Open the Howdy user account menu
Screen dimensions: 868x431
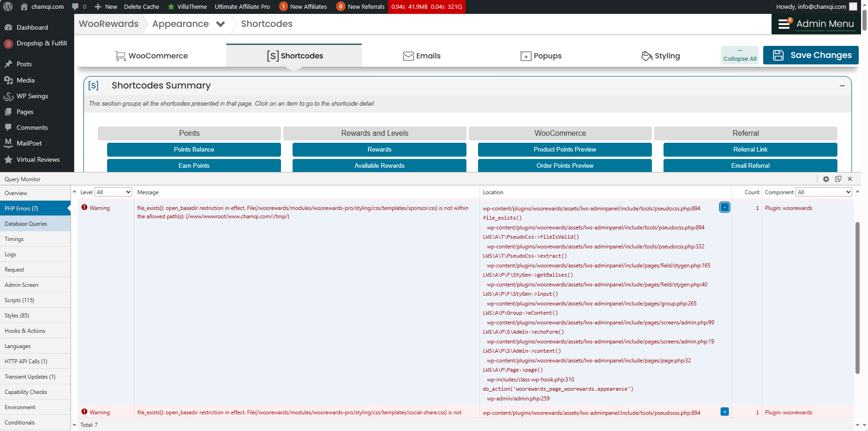(816, 6)
